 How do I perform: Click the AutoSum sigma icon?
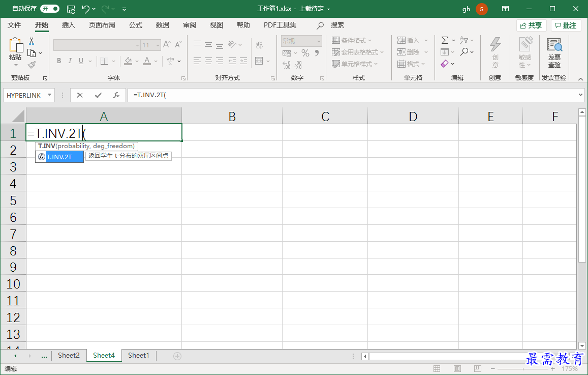[x=445, y=40]
